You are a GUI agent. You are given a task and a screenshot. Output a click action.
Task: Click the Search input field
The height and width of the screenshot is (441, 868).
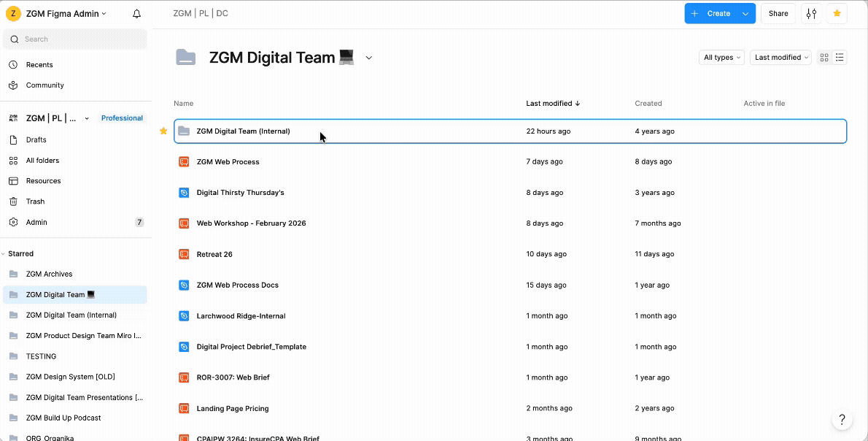74,39
